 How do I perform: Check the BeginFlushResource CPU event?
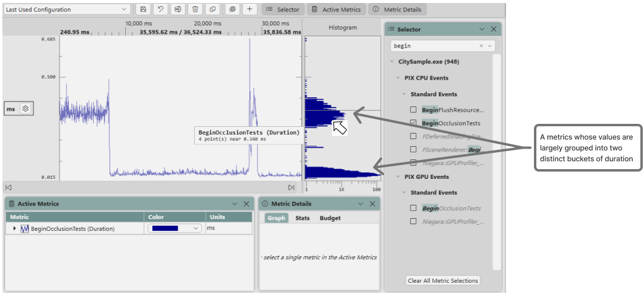[x=414, y=109]
